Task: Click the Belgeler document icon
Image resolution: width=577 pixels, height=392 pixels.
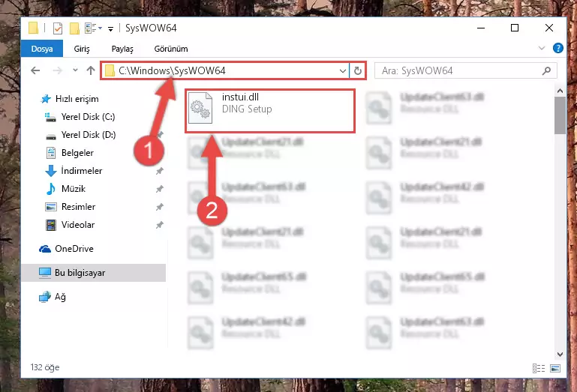Action: (51, 153)
